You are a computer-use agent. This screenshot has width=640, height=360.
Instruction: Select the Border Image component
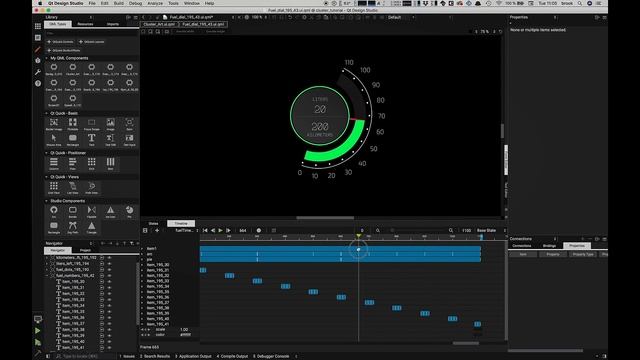pos(54,124)
